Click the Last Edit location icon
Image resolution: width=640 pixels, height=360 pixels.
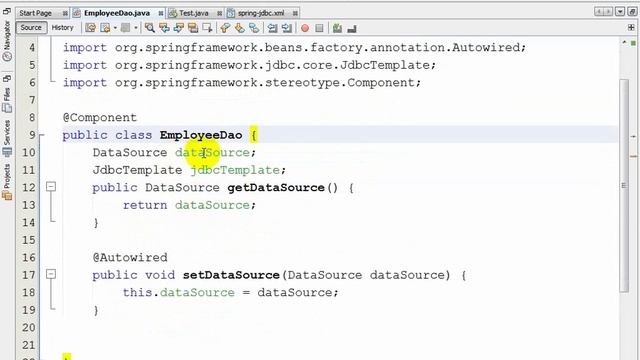pyautogui.click(x=91, y=28)
